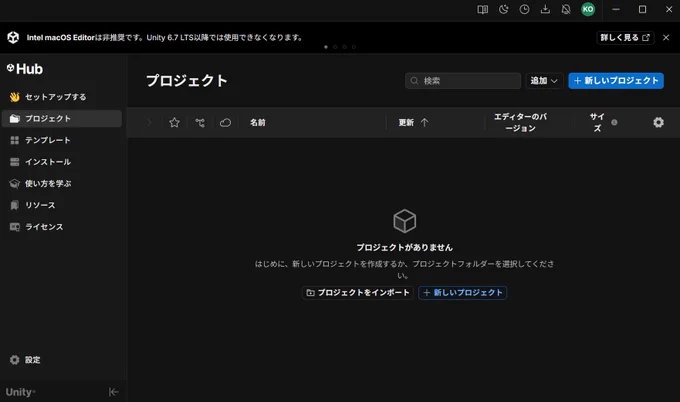This screenshot has width=680, height=402.
Task: Open セットアップする in the sidebar
Action: (x=62, y=97)
